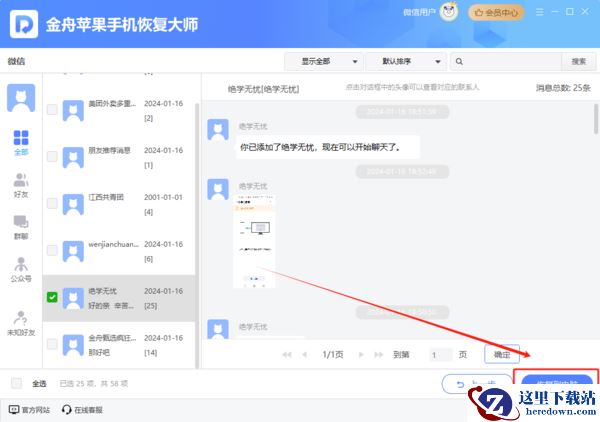This screenshot has height=422, width=600.
Task: Expand the 默认排序 sort dropdown
Action: pyautogui.click(x=406, y=61)
